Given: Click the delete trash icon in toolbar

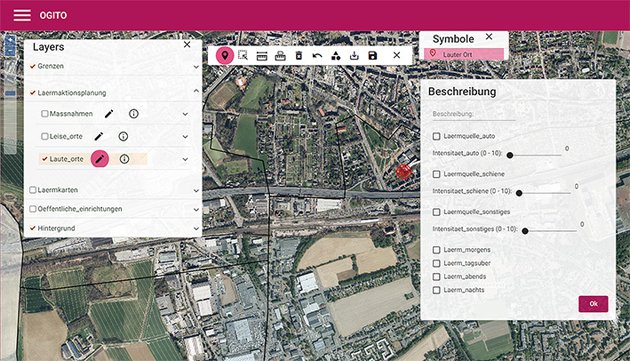Looking at the screenshot, I should tap(299, 55).
